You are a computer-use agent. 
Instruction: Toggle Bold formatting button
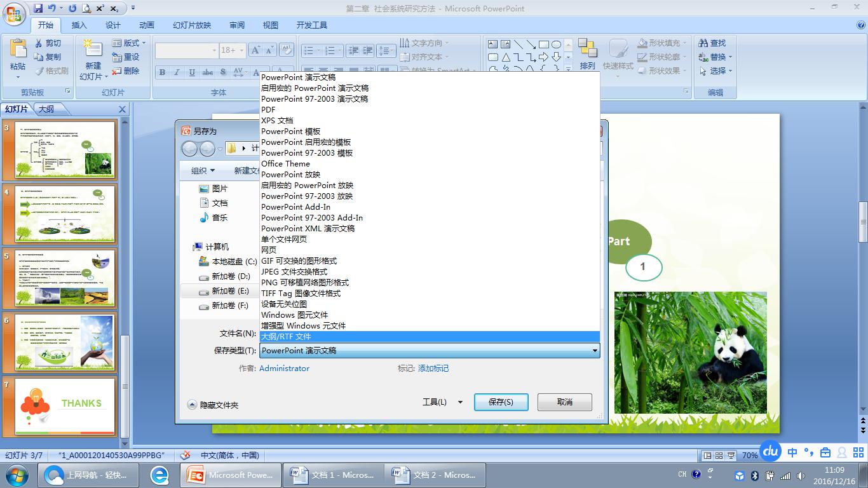point(163,72)
